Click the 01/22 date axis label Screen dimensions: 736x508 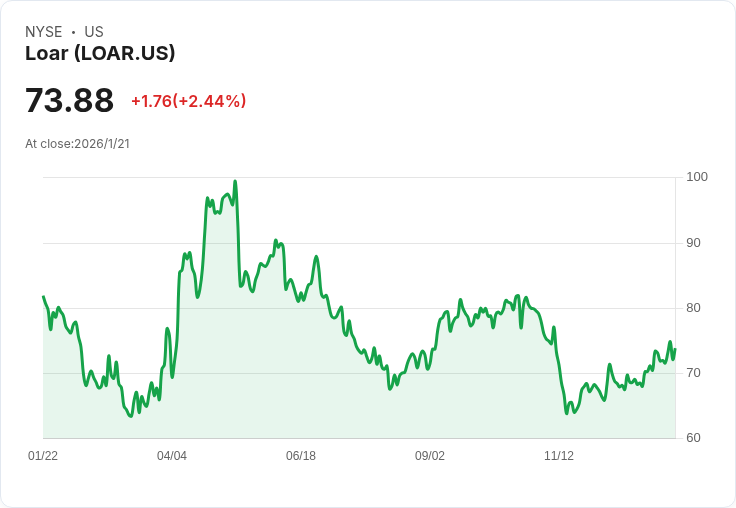pos(43,456)
